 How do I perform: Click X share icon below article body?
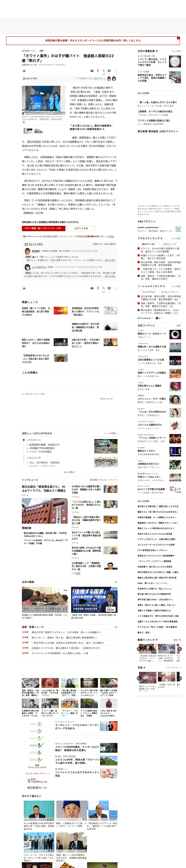pos(104,288)
